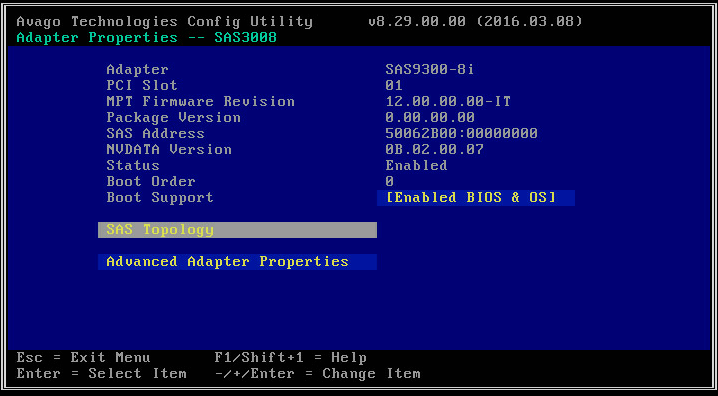This screenshot has width=718, height=396.
Task: Click Avago Technologies Config Utility title
Action: click(164, 22)
